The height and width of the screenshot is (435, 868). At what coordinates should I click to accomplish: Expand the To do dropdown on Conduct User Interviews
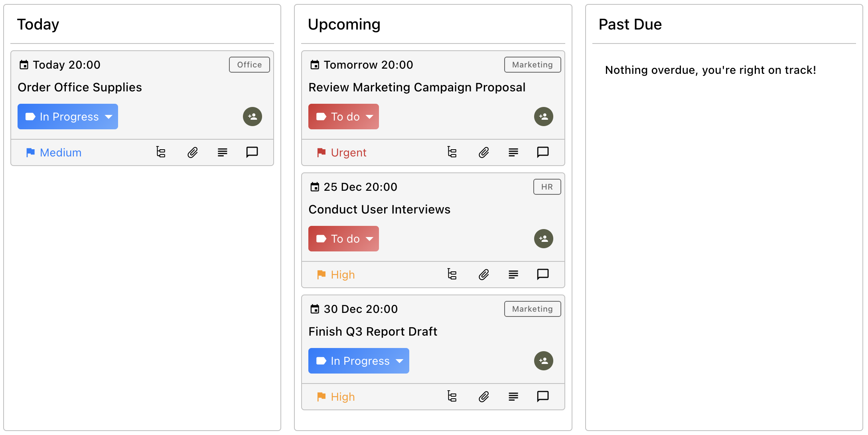[x=343, y=238]
